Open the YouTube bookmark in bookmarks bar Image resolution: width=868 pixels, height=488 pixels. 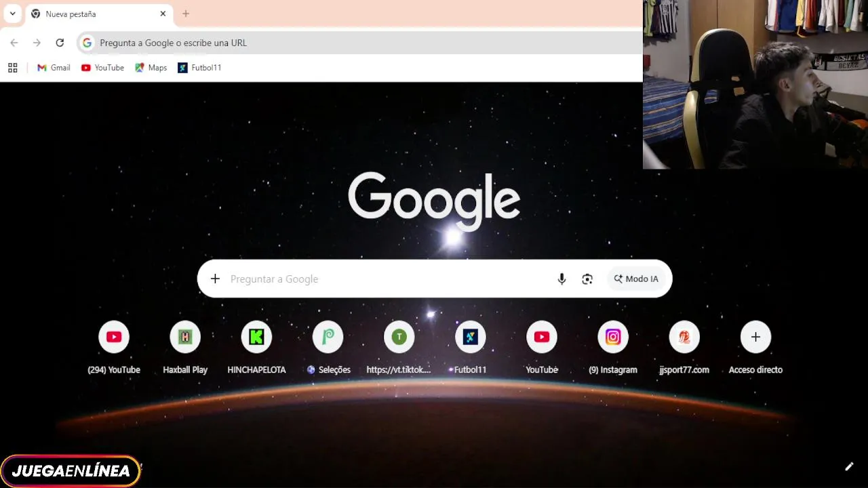tap(102, 68)
